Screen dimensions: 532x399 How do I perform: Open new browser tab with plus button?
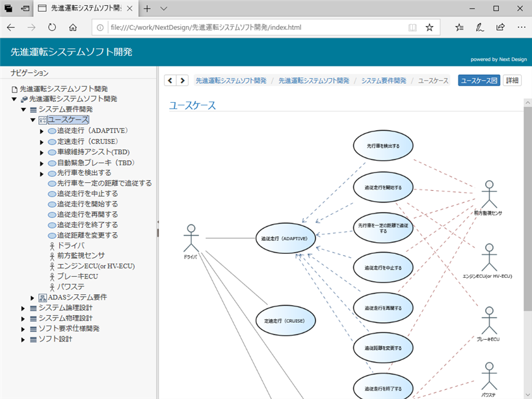[x=147, y=8]
